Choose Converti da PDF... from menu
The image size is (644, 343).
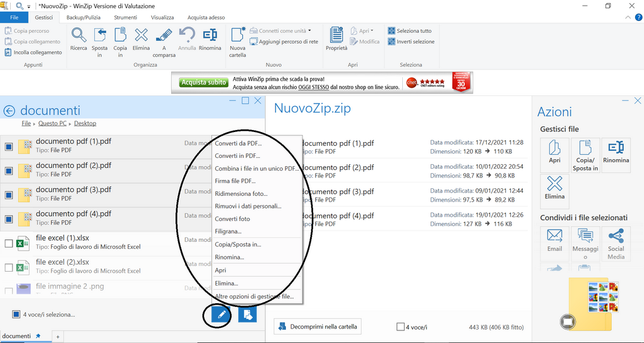point(257,143)
